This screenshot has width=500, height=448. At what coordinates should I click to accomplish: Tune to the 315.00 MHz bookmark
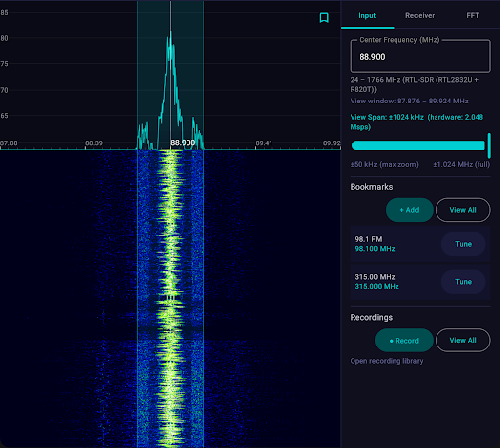pyautogui.click(x=463, y=282)
